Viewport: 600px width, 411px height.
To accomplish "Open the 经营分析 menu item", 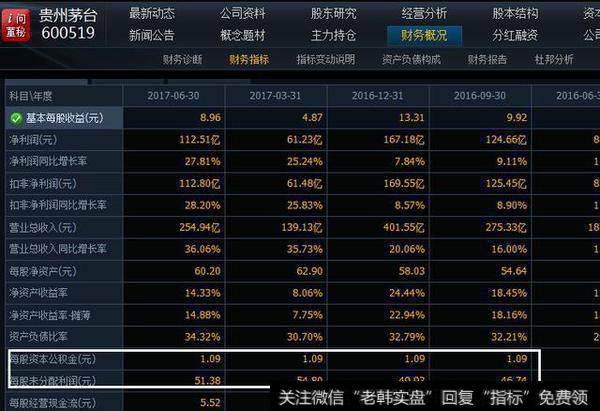I will [x=424, y=14].
